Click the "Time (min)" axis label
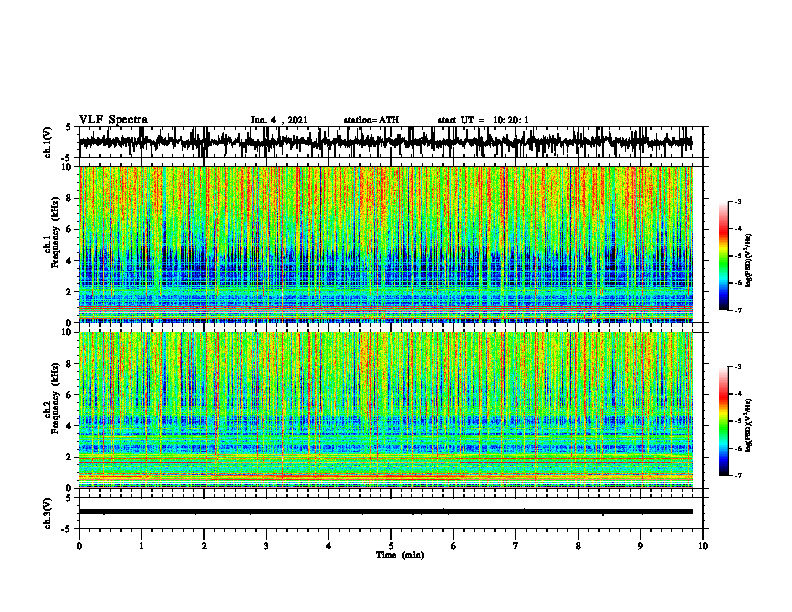Screen dimensions: 792x612 point(400,555)
